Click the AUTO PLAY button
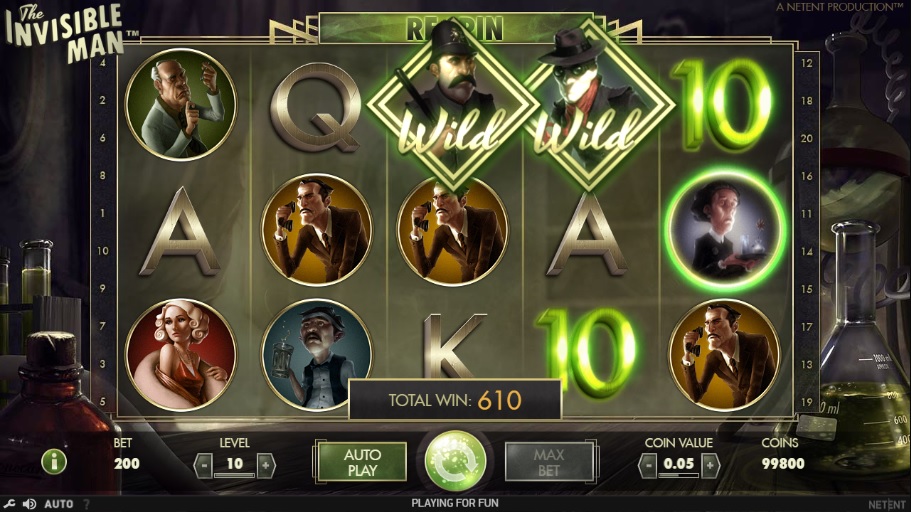Viewport: 911px width, 512px height. [362, 462]
